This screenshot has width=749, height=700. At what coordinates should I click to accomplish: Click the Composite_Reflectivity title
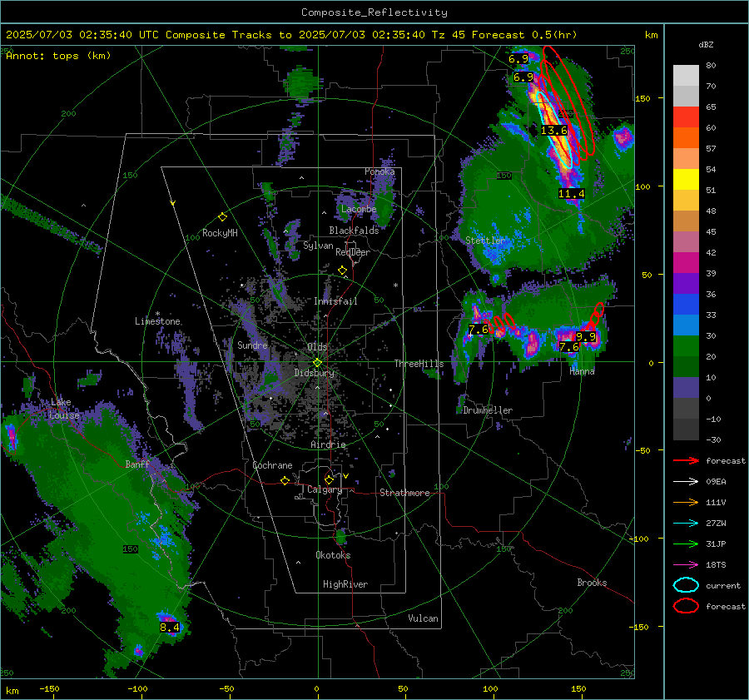[x=374, y=12]
